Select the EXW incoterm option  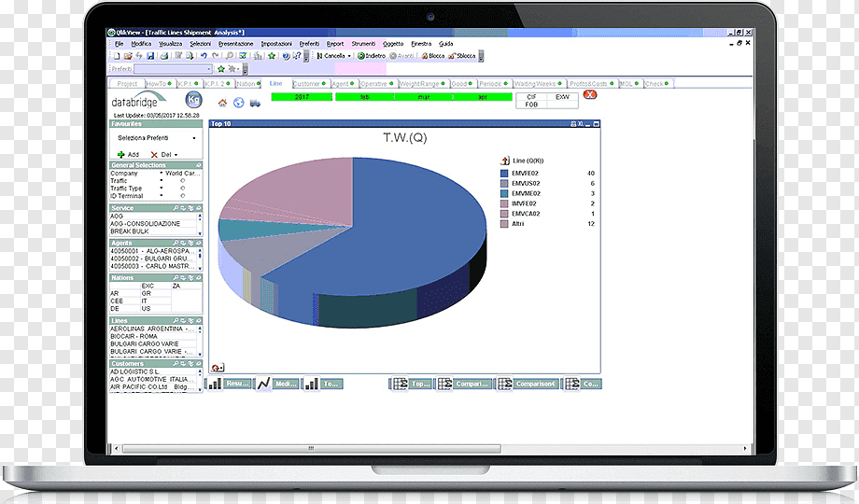(x=562, y=97)
